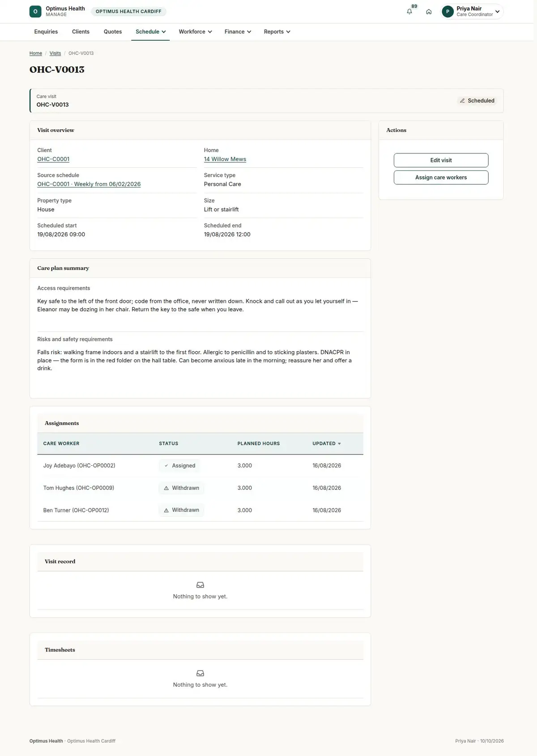
Task: Expand the Schedule menu
Action: (x=150, y=32)
